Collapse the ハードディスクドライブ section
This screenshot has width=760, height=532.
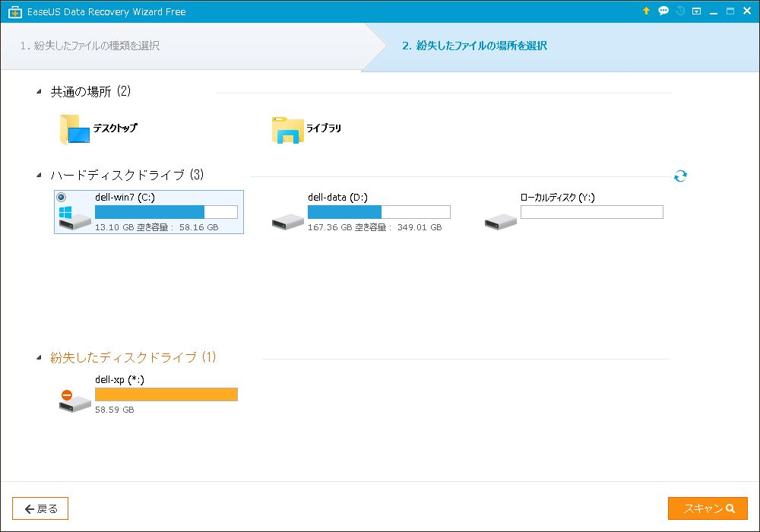pos(39,176)
